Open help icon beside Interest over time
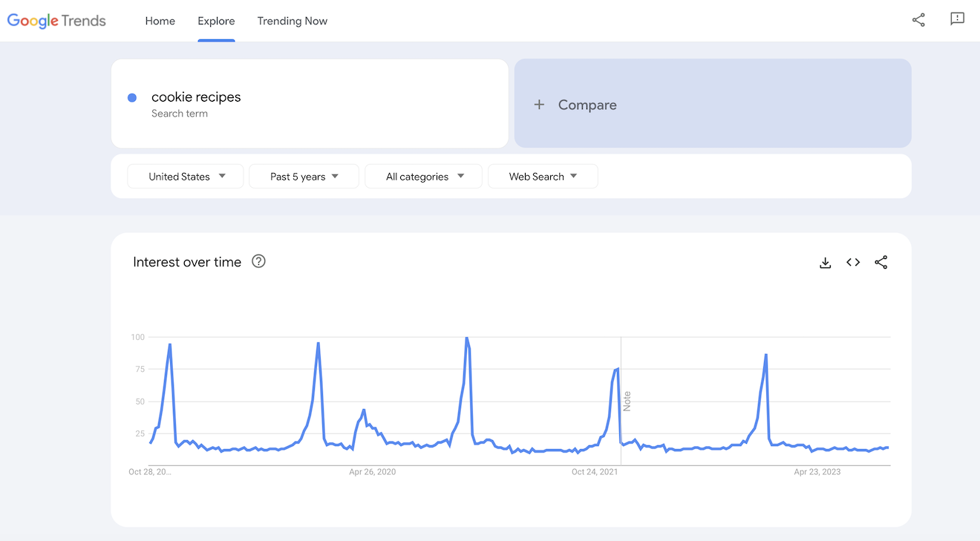Image resolution: width=980 pixels, height=541 pixels. point(258,261)
